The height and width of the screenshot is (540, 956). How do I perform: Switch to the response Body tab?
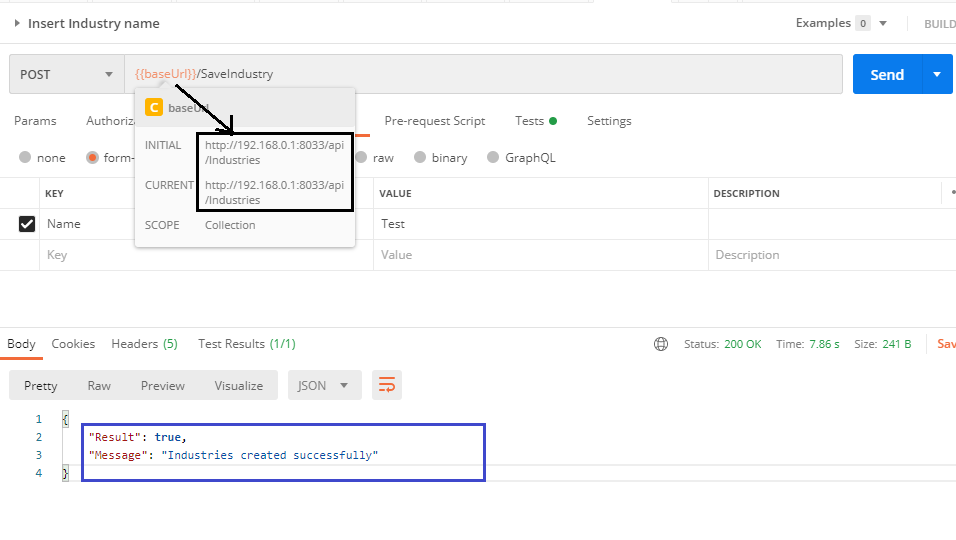(x=21, y=344)
